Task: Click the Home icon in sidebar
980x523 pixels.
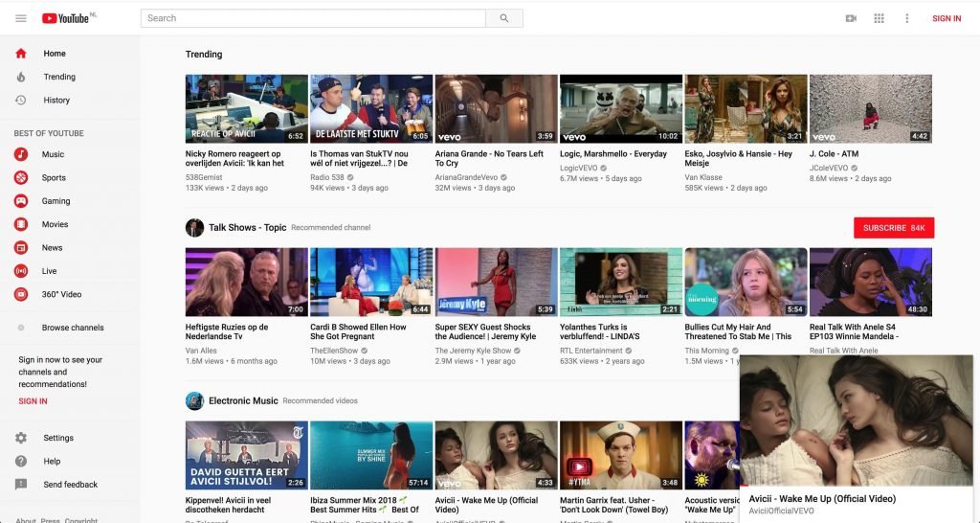Action: point(21,54)
